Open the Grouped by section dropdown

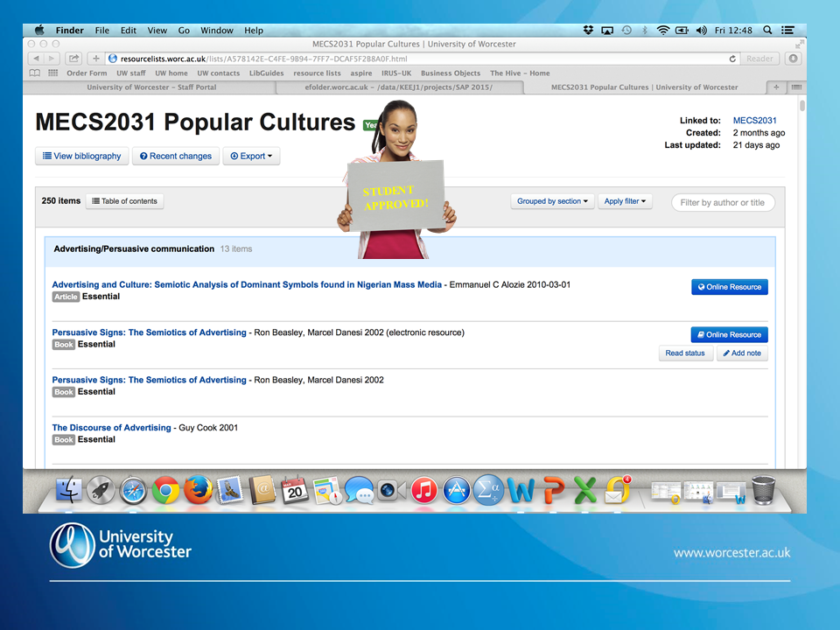pyautogui.click(x=552, y=201)
